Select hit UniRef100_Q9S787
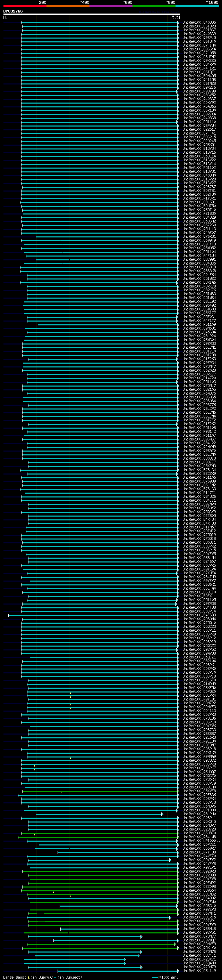The height and width of the screenshot is (980, 222). click(x=199, y=187)
